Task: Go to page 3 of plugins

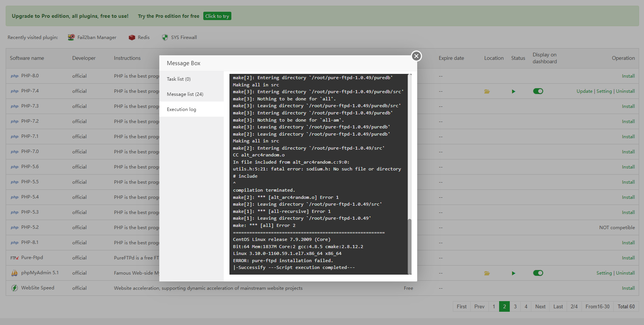Action: [x=515, y=306]
